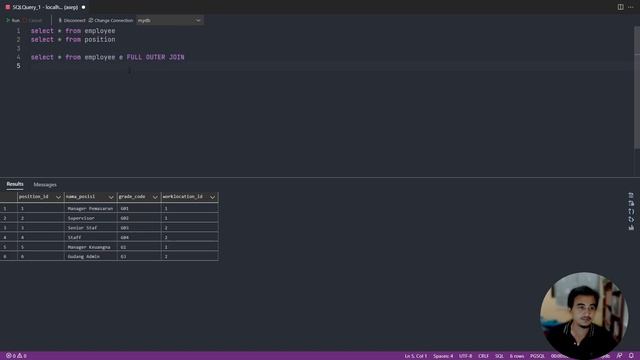Click the 6 rows status entry
Image resolution: width=640 pixels, height=360 pixels.
(517, 356)
